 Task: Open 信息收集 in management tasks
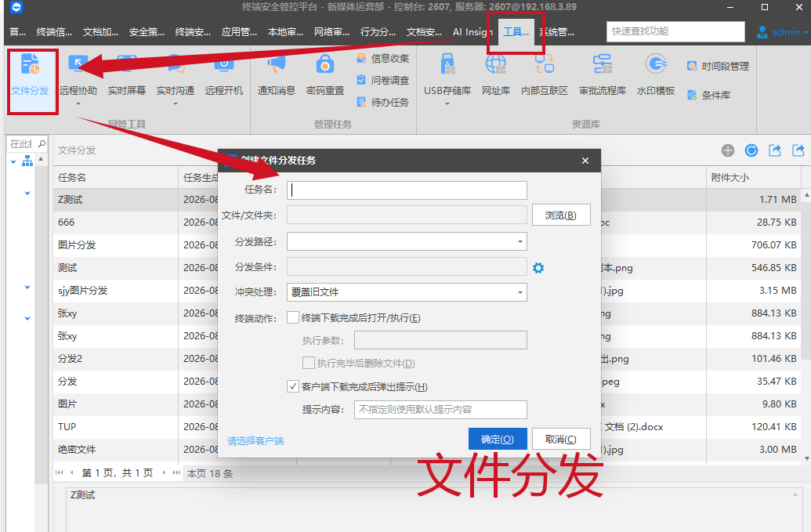click(383, 59)
